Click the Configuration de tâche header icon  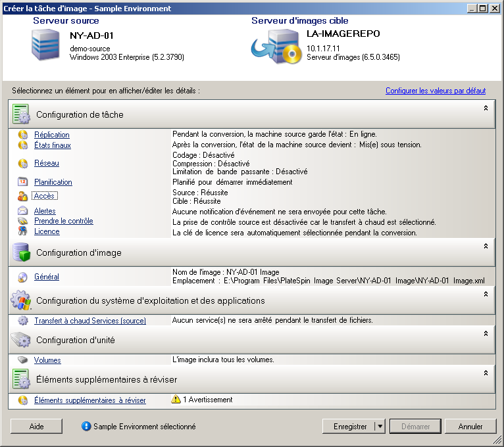[x=21, y=114]
